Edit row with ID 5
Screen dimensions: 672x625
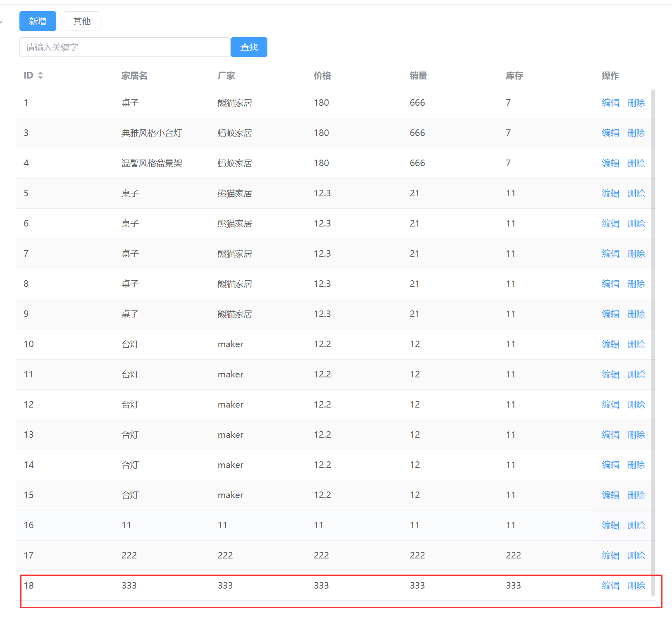pos(610,193)
